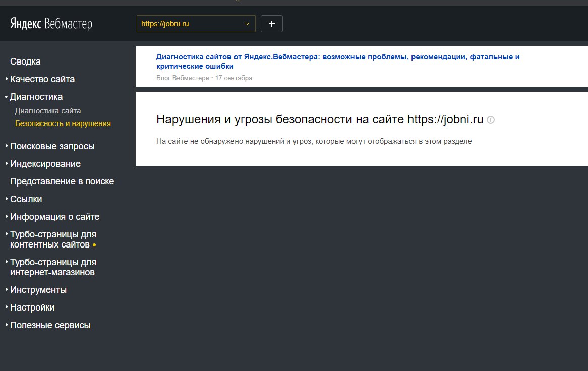Expand the arrow beside Ссылки
Image resolution: width=588 pixels, height=371 pixels.
pos(7,199)
